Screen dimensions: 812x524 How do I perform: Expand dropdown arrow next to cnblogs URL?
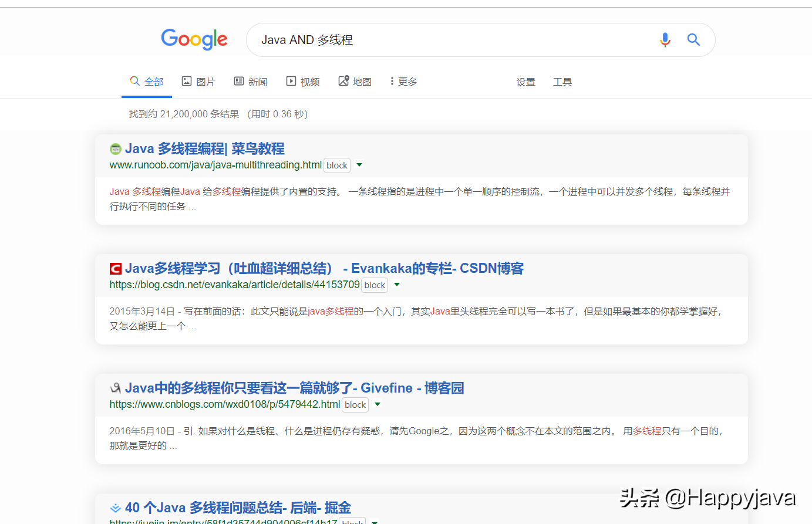point(378,404)
